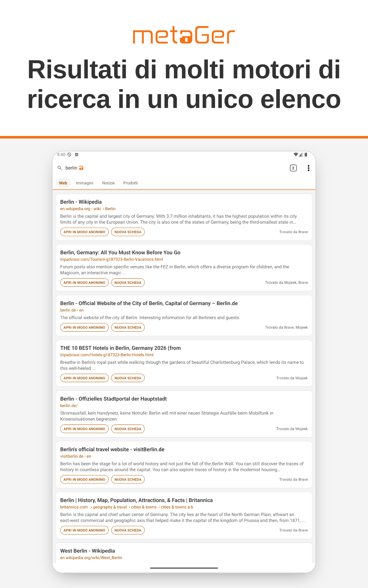Tap the orange MetaGer lock icon beside berlin
Screen dimensions: 368x588
[81, 168]
